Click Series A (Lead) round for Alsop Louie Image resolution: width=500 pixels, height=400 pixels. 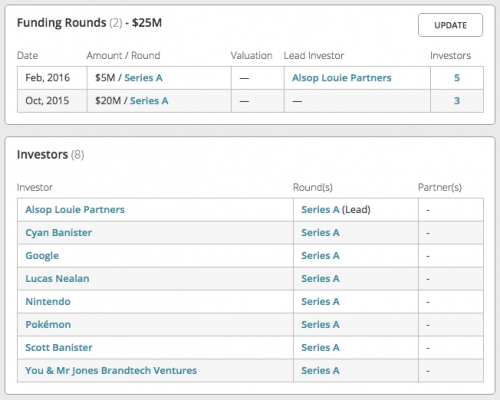coord(320,210)
